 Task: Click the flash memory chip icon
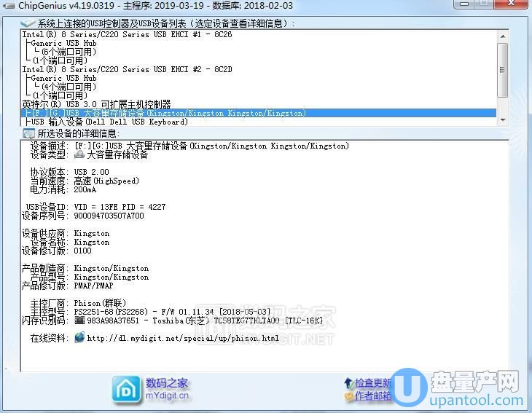tap(79, 320)
